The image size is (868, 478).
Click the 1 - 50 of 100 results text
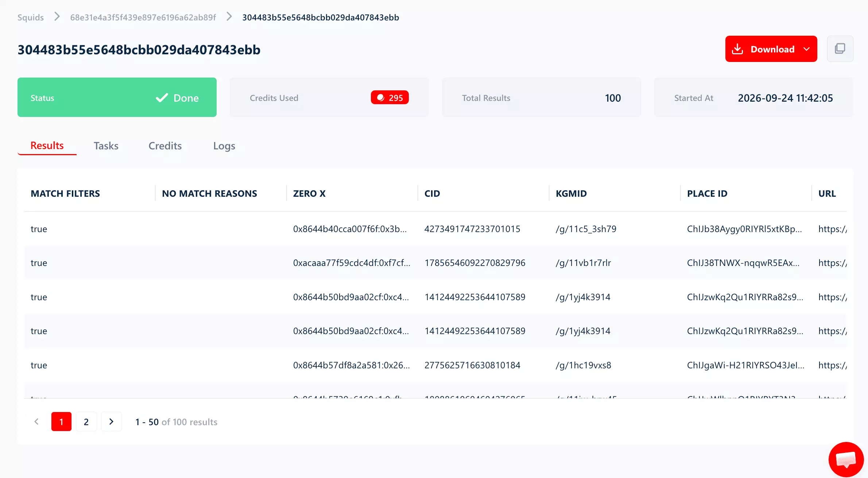(176, 422)
